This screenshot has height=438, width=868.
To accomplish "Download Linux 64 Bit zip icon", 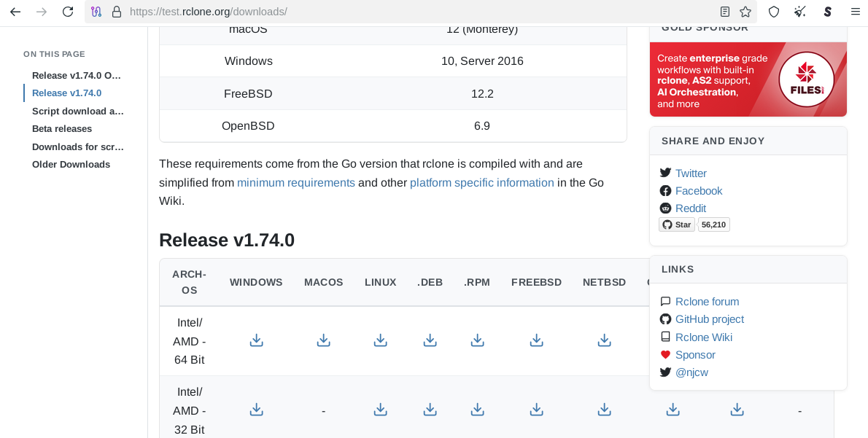I will [380, 340].
